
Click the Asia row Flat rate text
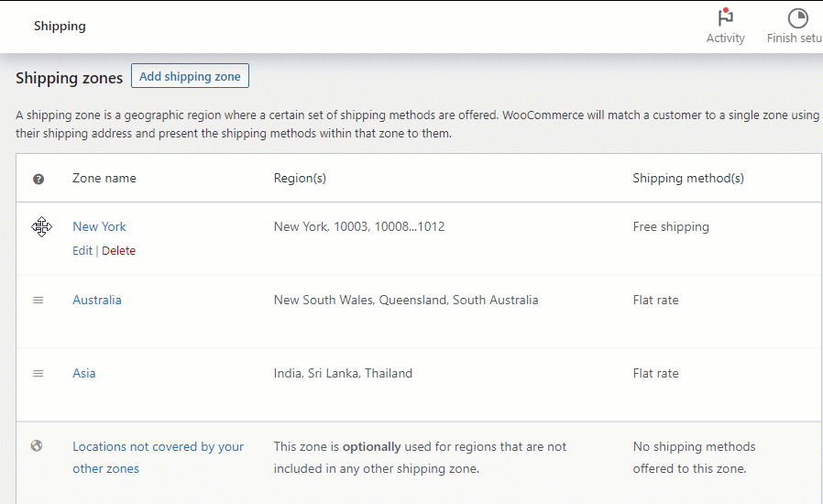point(655,373)
